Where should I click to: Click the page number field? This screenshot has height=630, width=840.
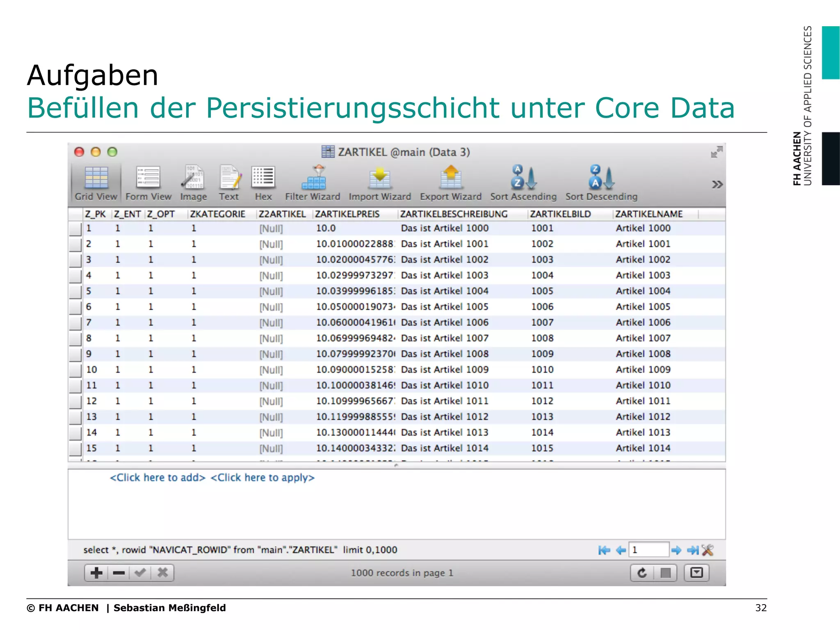tap(649, 550)
